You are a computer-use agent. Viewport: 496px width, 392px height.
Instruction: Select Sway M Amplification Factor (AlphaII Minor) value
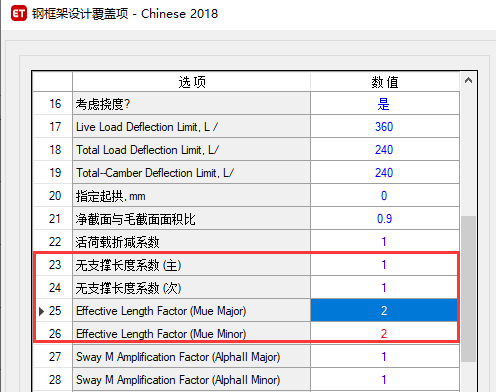(385, 380)
